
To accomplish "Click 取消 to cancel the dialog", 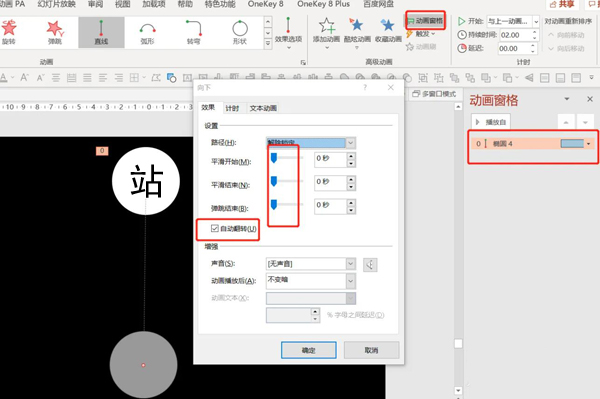I will pyautogui.click(x=371, y=350).
